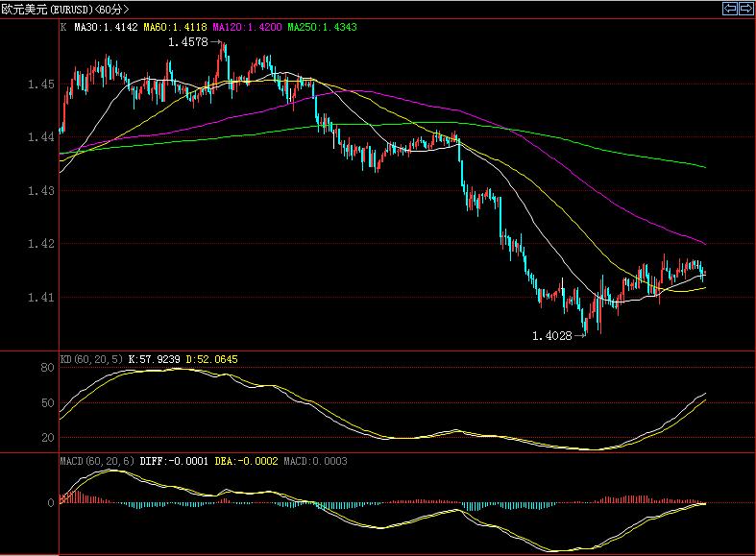The width and height of the screenshot is (756, 556).
Task: Click the right arrow navigation icon
Action: click(x=744, y=9)
